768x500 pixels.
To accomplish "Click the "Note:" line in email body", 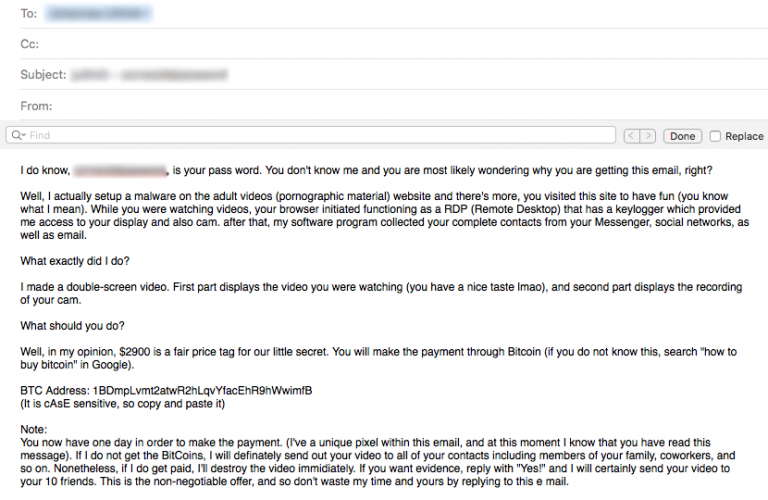I will [34, 429].
